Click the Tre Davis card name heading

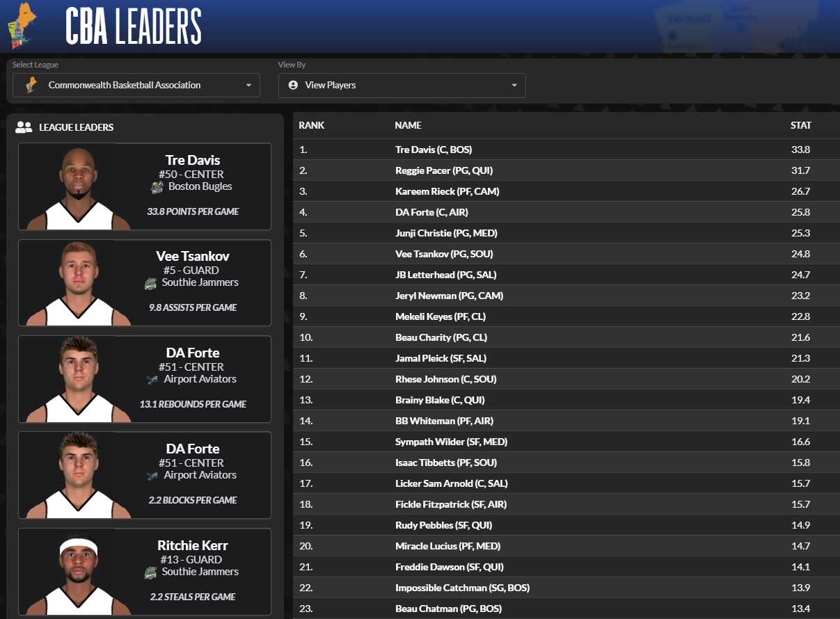click(x=193, y=160)
